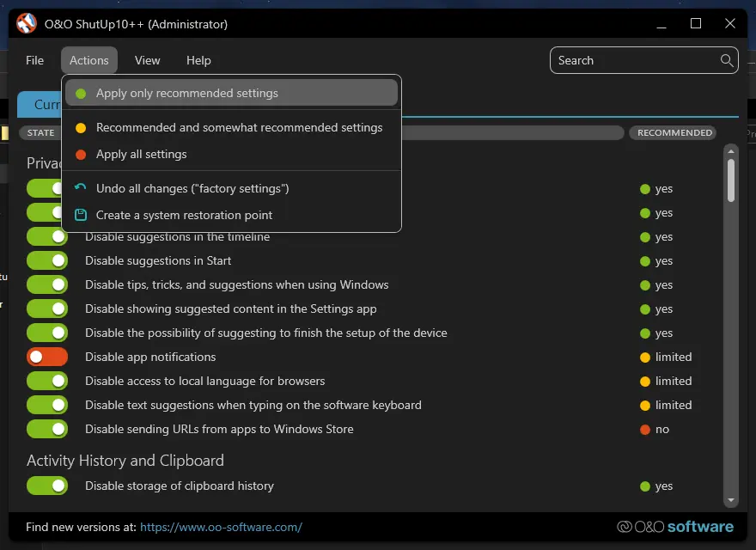Click the 'no' recommendation label
This screenshot has height=550, width=756.
coord(662,430)
